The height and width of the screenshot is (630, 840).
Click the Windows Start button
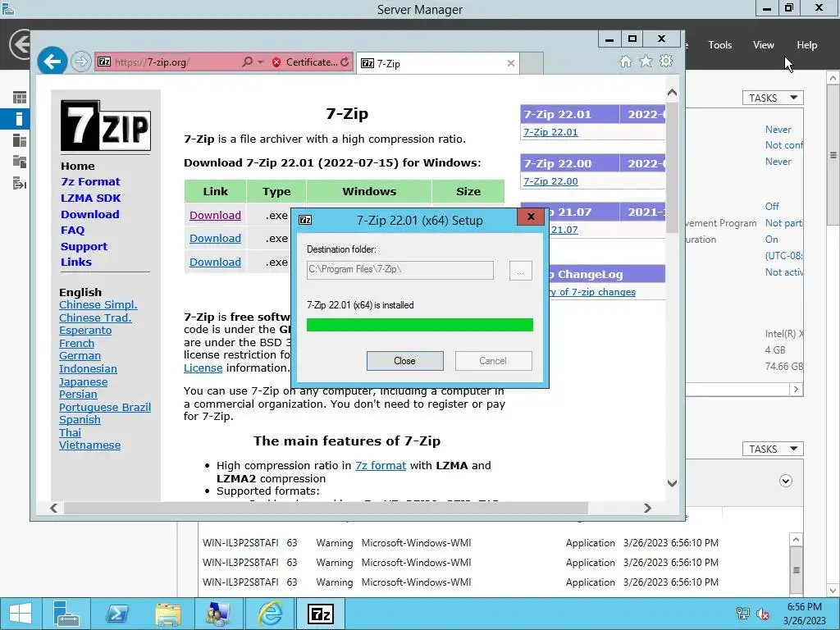pyautogui.click(x=20, y=614)
